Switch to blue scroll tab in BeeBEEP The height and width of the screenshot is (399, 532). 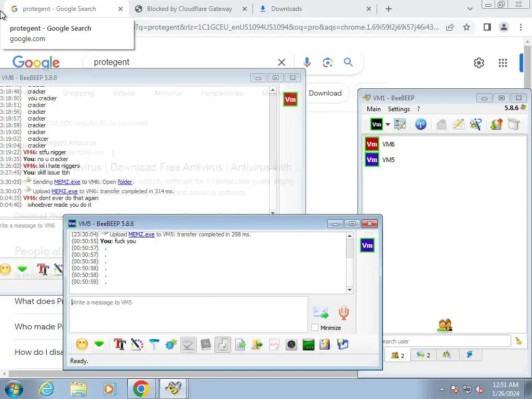[x=470, y=354]
